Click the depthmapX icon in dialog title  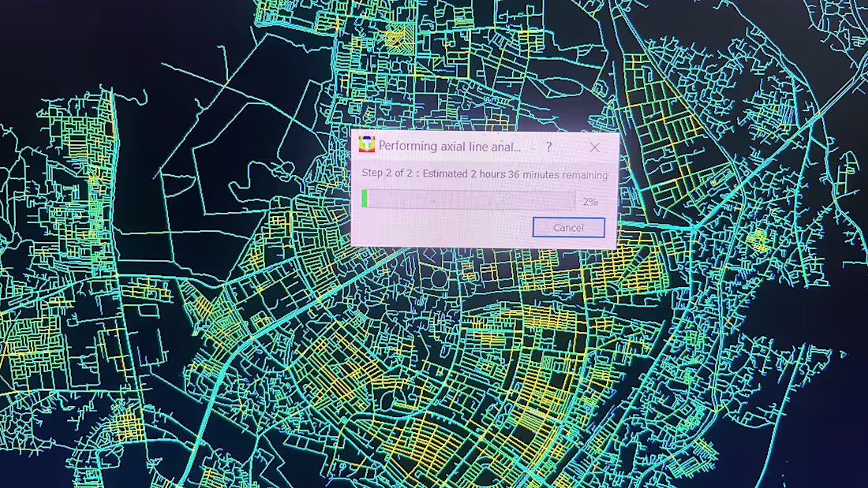[366, 144]
